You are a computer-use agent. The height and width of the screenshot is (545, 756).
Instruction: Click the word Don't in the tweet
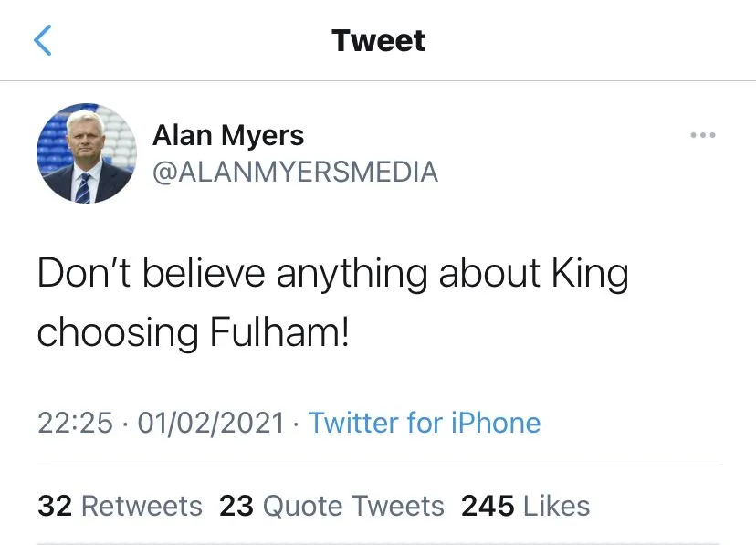(x=83, y=274)
